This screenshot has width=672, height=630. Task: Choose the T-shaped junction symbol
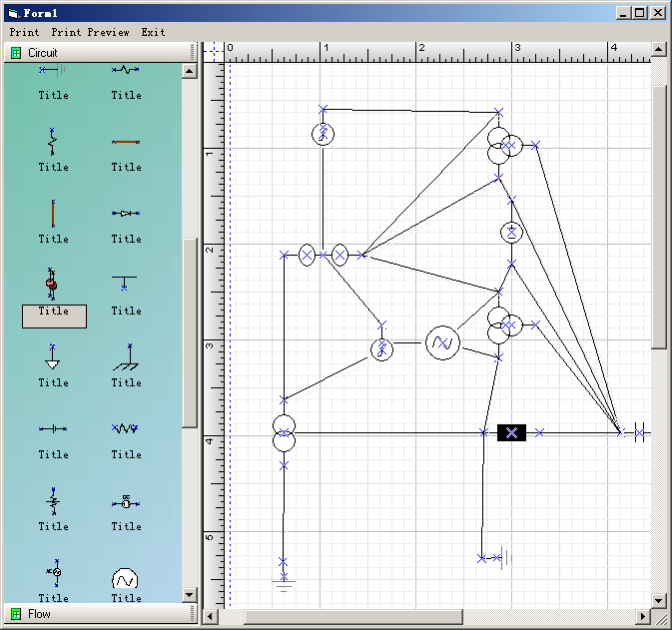[126, 284]
